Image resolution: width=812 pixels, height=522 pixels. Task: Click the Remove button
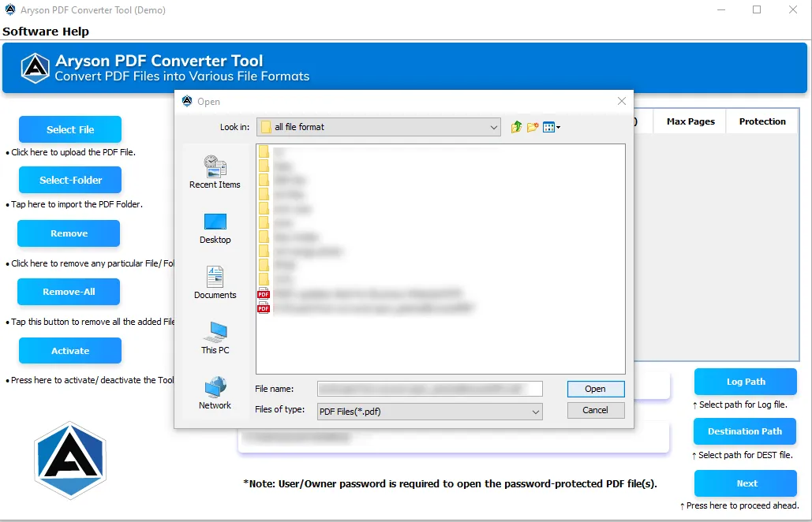pyautogui.click(x=69, y=233)
